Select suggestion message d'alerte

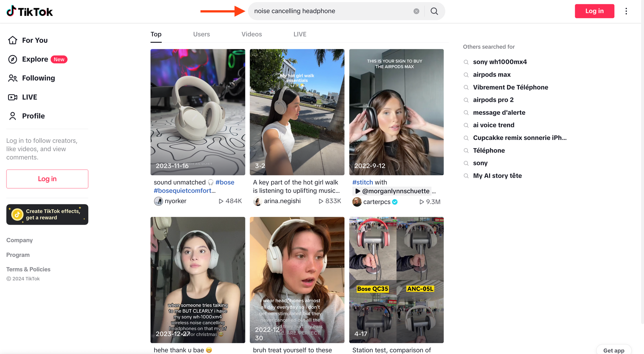pos(499,113)
